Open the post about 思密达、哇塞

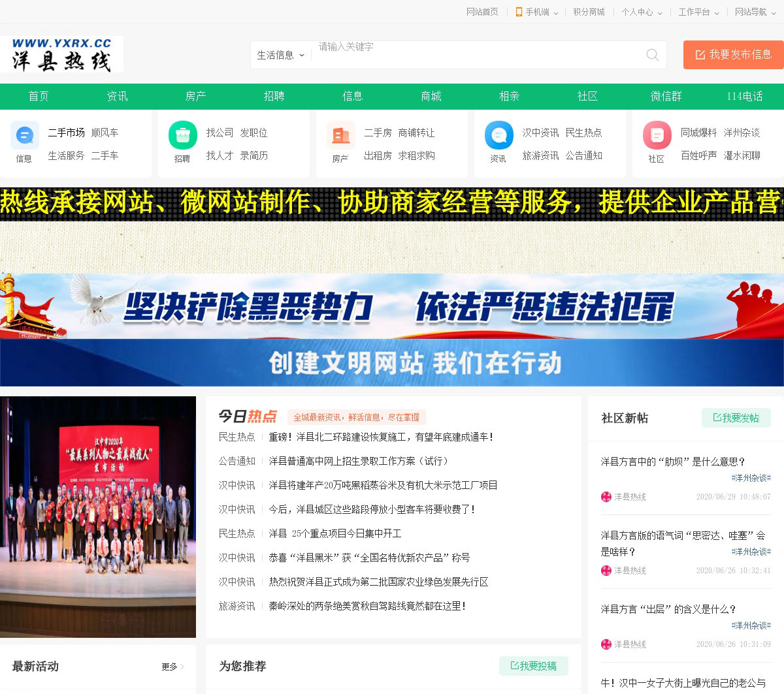(683, 543)
